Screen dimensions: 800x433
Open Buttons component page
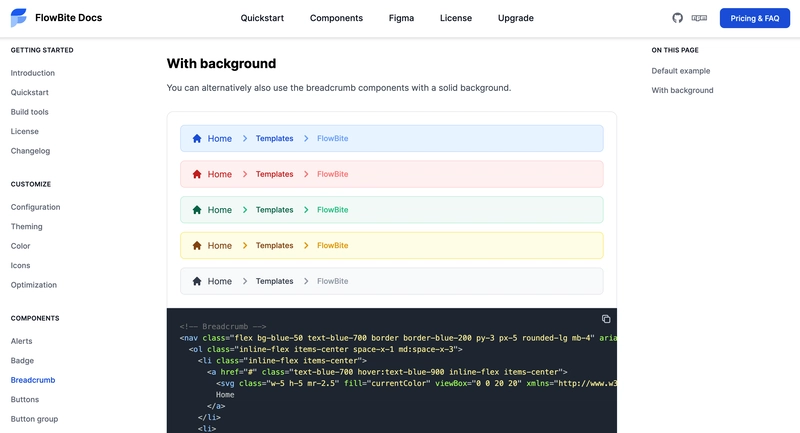point(25,399)
